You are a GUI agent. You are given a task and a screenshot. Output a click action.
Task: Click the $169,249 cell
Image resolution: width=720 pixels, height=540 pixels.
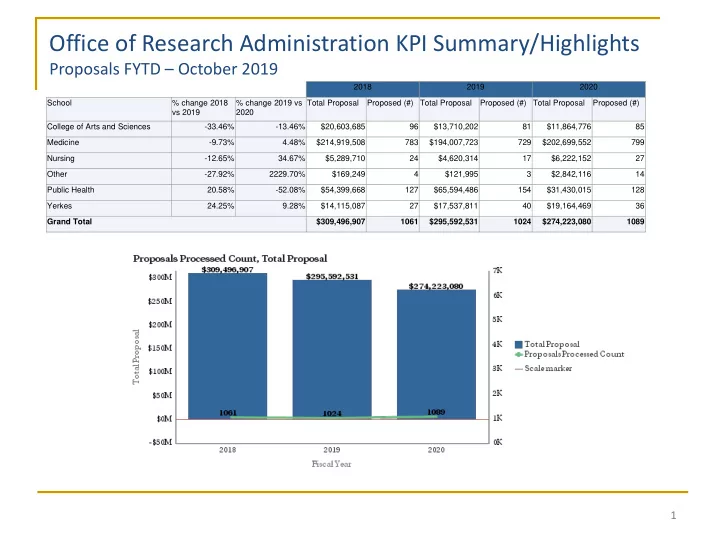coord(336,174)
